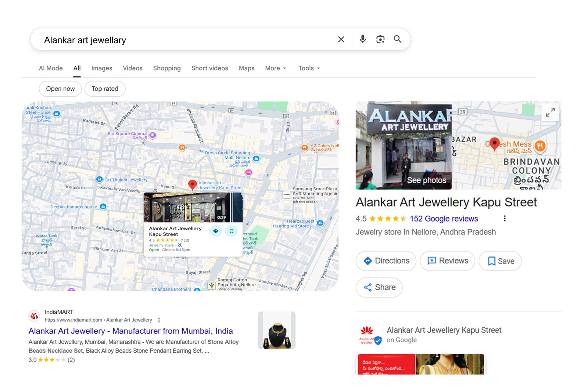This screenshot has width=588, height=392.
Task: Toggle the Open now filter
Action: pyautogui.click(x=60, y=89)
